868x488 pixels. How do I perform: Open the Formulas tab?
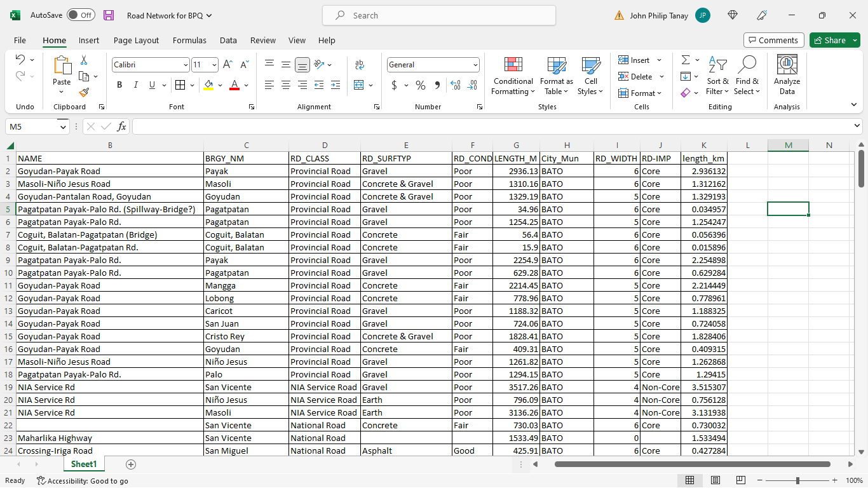point(189,40)
